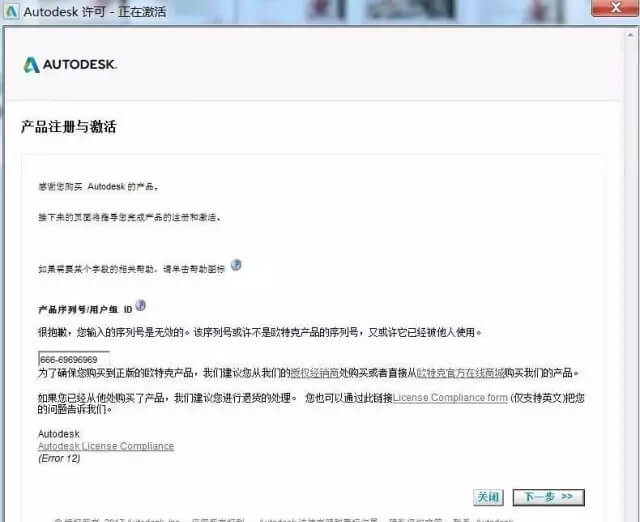
Task: Open the 授权经销商 link
Action: pos(315,373)
